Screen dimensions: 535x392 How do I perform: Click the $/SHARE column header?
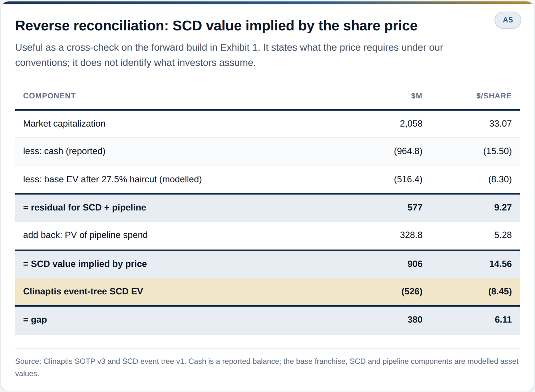click(x=494, y=96)
